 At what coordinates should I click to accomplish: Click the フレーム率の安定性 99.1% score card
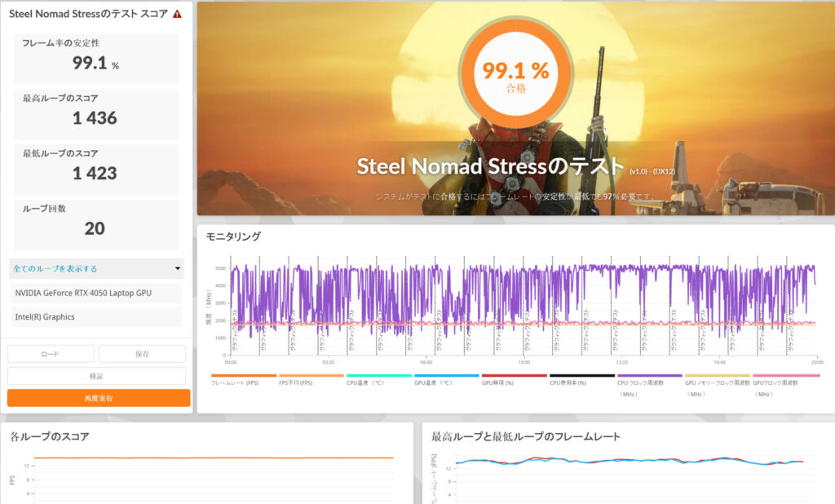pyautogui.click(x=96, y=59)
